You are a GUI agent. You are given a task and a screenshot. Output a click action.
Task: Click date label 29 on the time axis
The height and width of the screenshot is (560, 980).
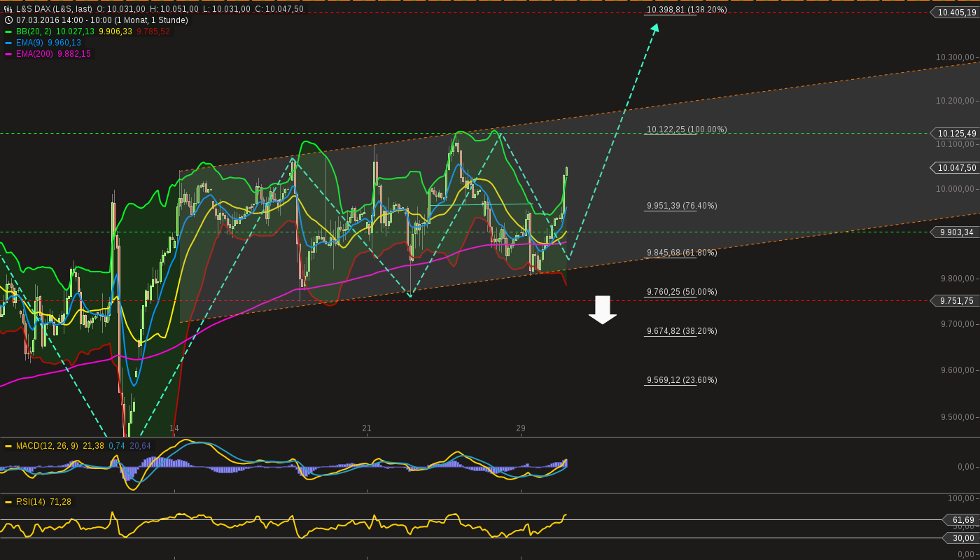pyautogui.click(x=521, y=428)
